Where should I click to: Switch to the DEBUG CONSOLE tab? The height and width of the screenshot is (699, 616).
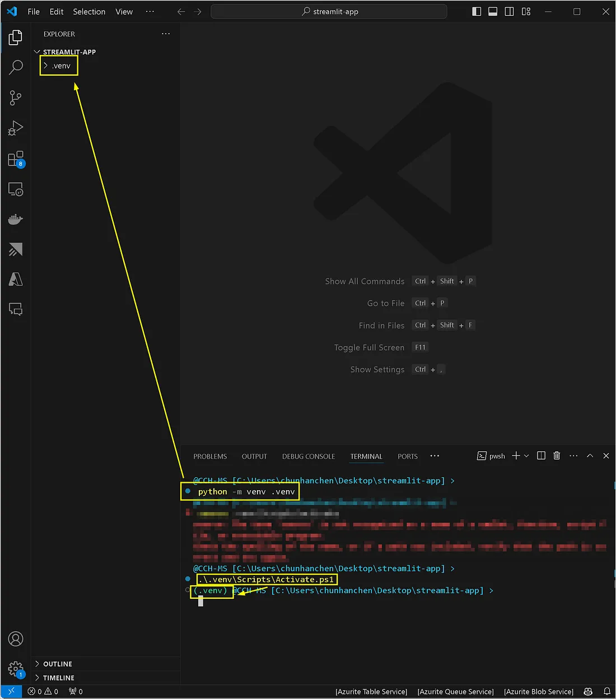(x=308, y=456)
